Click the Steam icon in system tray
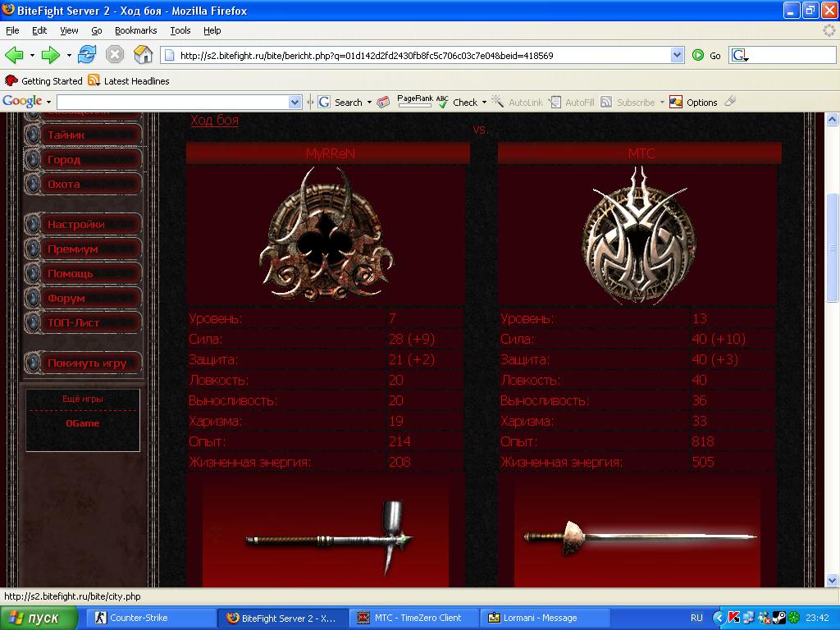This screenshot has height=630, width=840. pos(779,618)
